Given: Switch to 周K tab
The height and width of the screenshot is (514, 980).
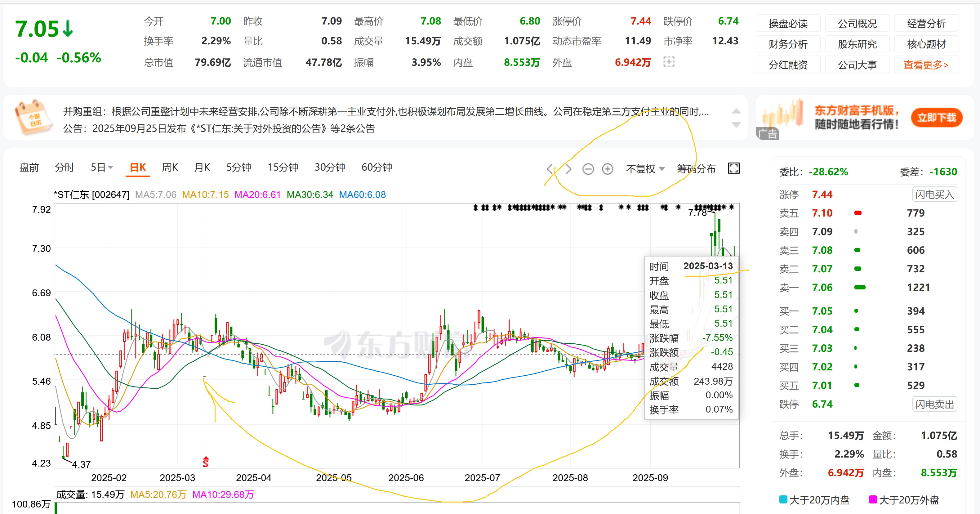Looking at the screenshot, I should coord(170,168).
